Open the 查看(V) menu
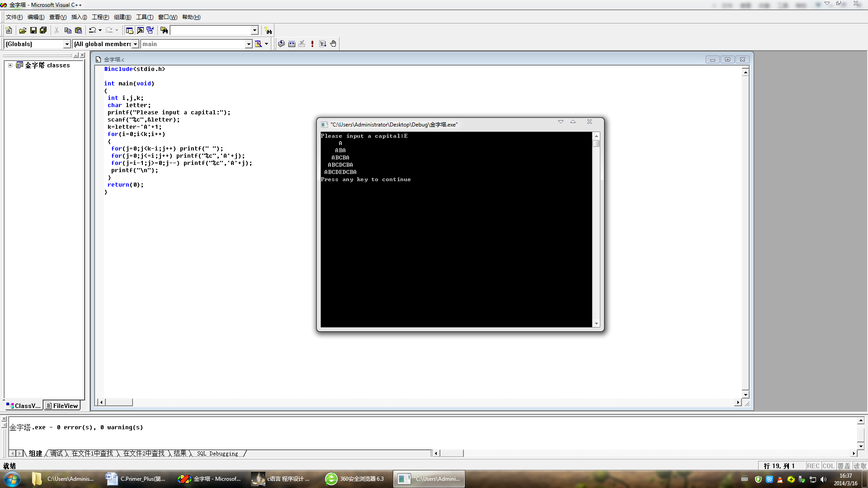Image resolution: width=868 pixels, height=488 pixels. click(x=58, y=17)
